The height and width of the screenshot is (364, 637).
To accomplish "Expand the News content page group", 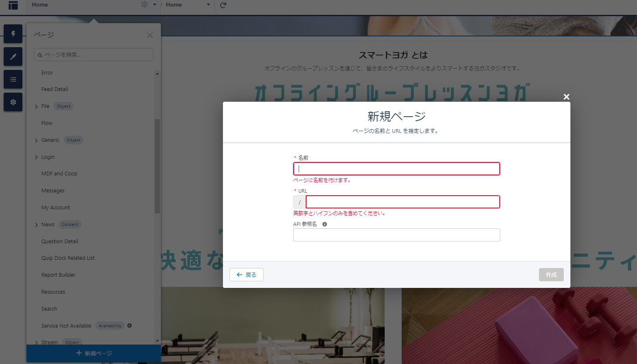I will pos(36,225).
